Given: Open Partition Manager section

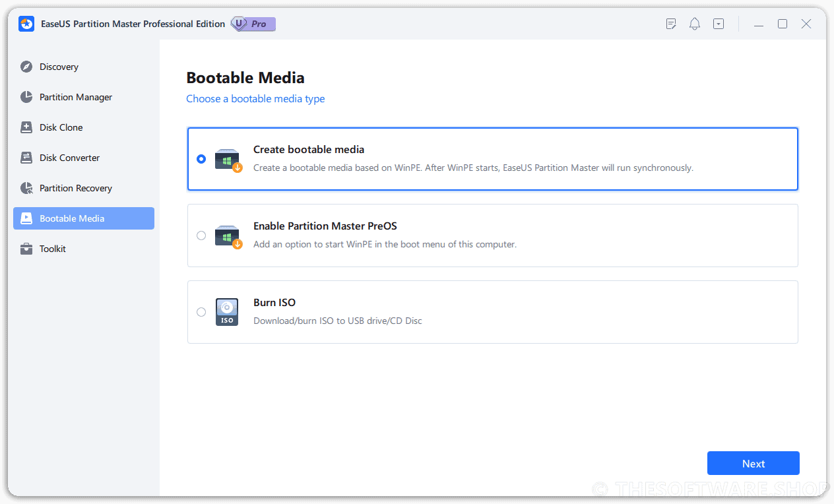Looking at the screenshot, I should [84, 97].
